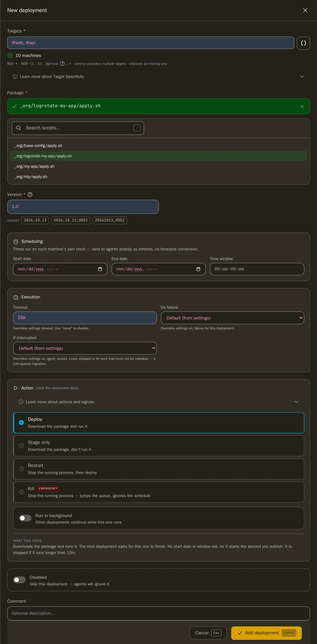The image size is (317, 644).
Task: Toggle Run in background switch
Action: click(x=25, y=518)
